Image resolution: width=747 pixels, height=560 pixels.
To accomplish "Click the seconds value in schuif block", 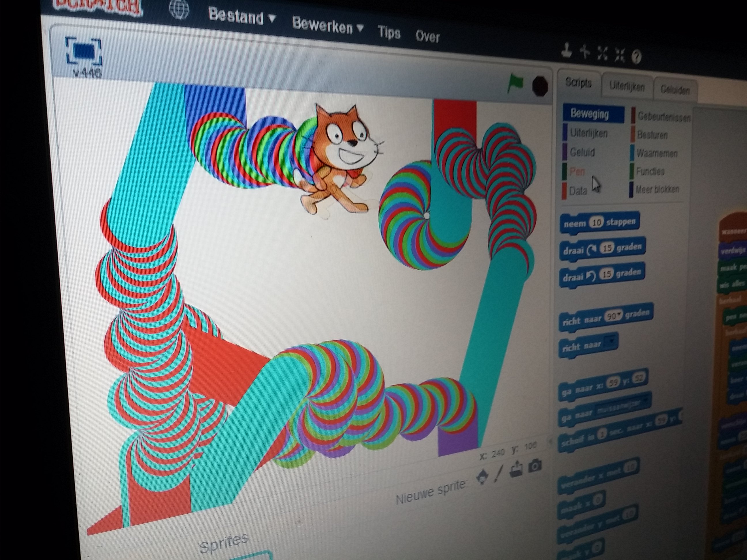I will (x=601, y=434).
